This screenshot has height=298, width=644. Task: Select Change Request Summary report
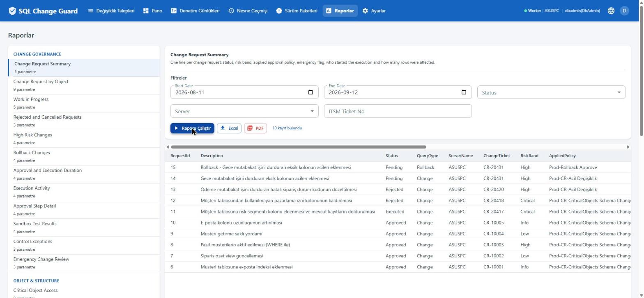click(84, 68)
